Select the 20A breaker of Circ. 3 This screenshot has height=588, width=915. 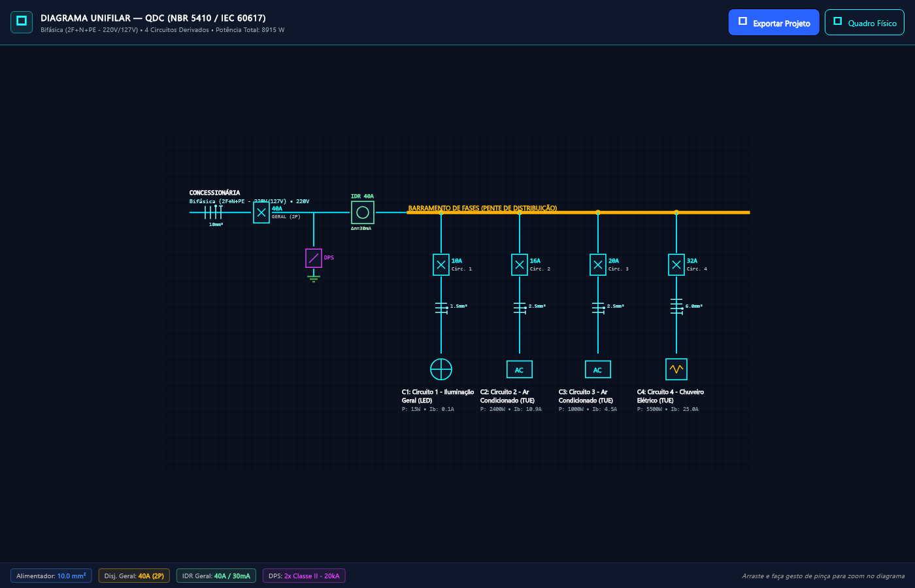598,265
